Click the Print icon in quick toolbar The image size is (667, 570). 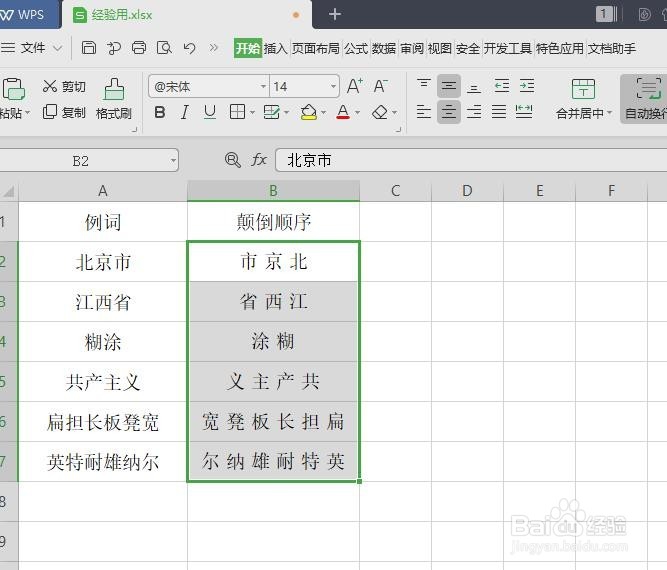pyautogui.click(x=139, y=48)
